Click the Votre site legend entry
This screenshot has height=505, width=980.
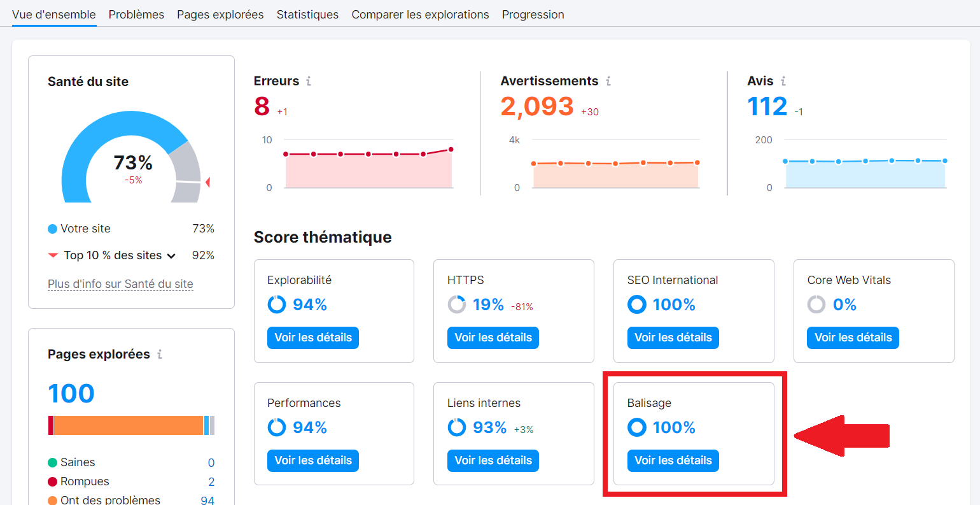(x=79, y=229)
